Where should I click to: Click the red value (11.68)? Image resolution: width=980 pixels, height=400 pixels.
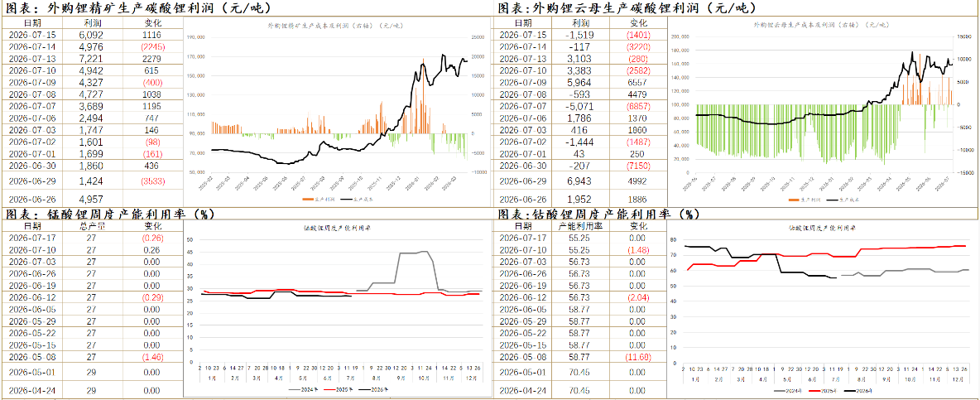point(638,356)
